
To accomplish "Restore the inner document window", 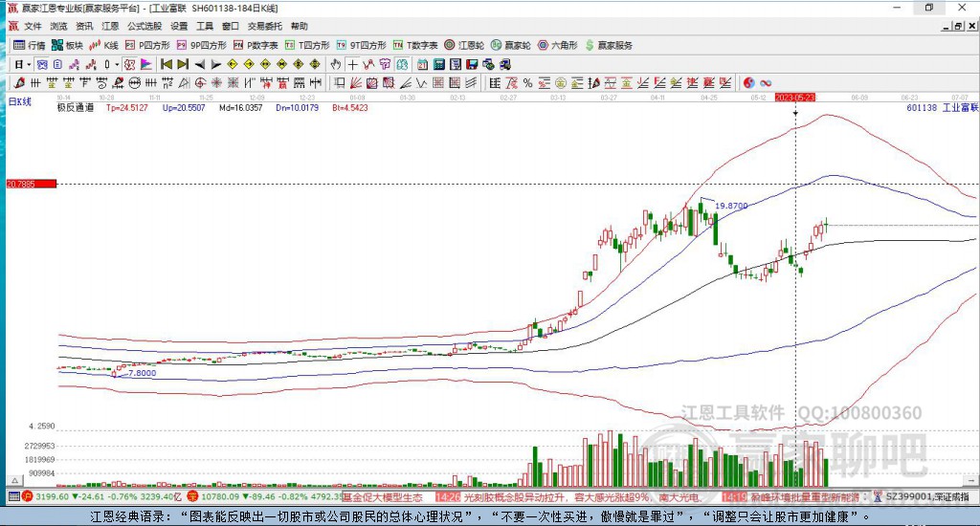I will tap(958, 26).
